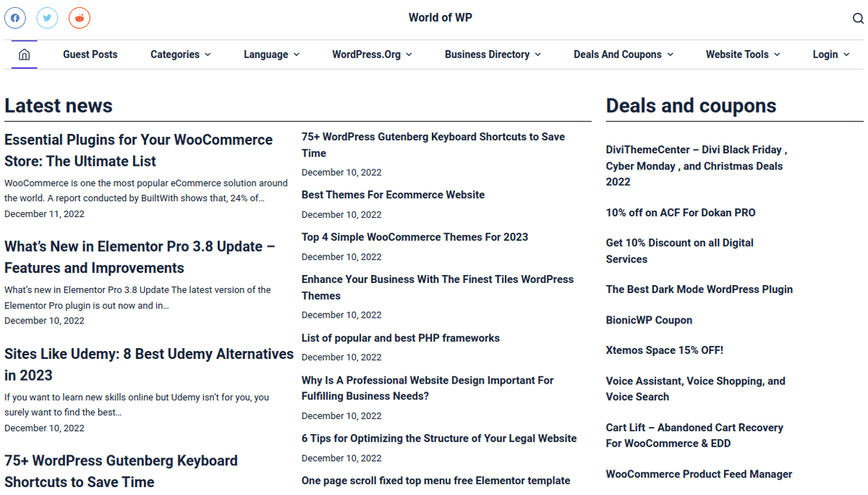868x495 pixels.
Task: Open 6 Tips Legal Website article
Action: point(439,439)
